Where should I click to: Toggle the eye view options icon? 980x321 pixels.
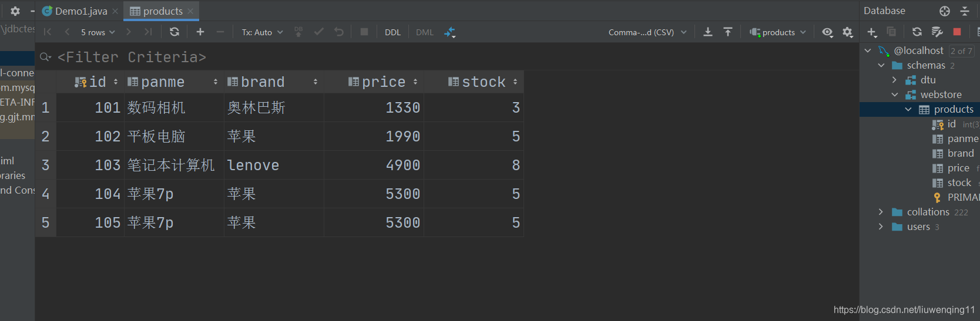[x=827, y=32]
